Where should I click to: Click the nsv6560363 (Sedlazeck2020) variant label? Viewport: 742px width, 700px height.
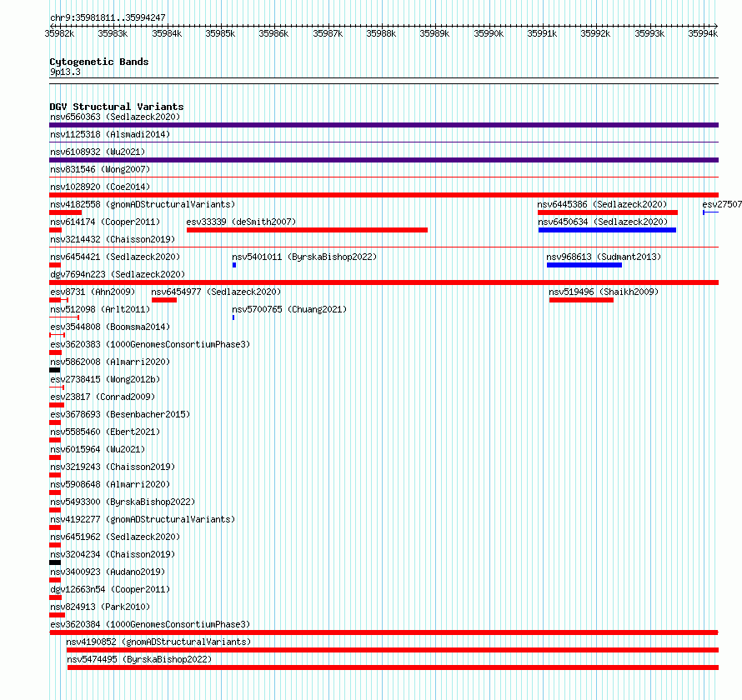(x=115, y=117)
